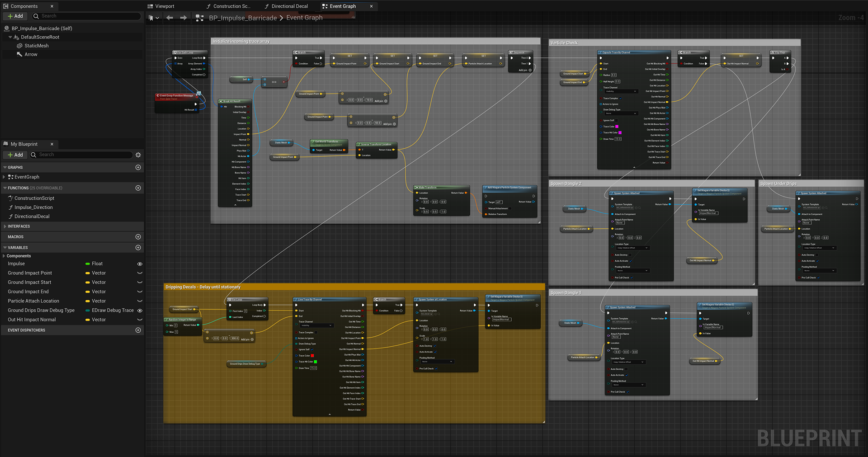The image size is (868, 457).
Task: Toggle visibility eye for Ground Impact End
Action: coord(140,292)
